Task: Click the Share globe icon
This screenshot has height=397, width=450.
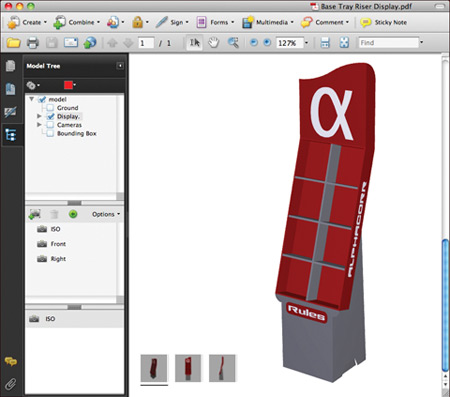Action: pos(90,43)
